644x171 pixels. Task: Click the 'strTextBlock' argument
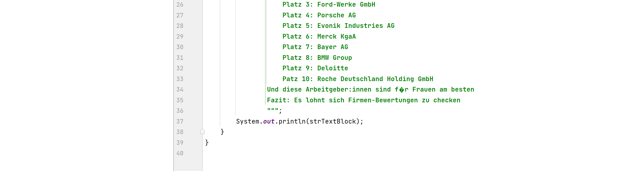coord(333,122)
